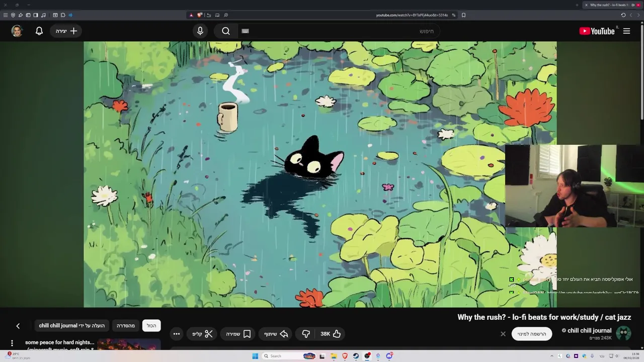Open Windows Start menu

pyautogui.click(x=255, y=356)
